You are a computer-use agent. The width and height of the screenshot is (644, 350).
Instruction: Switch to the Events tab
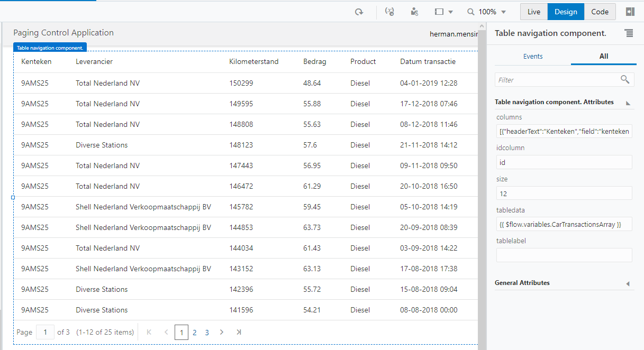(x=533, y=56)
